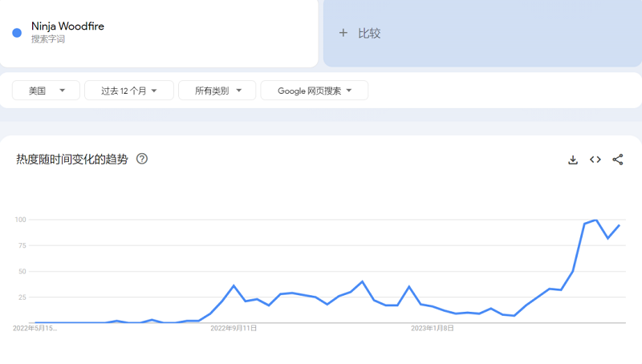The width and height of the screenshot is (642, 364).
Task: Click the plus icon beside 比较
Action: click(x=343, y=33)
